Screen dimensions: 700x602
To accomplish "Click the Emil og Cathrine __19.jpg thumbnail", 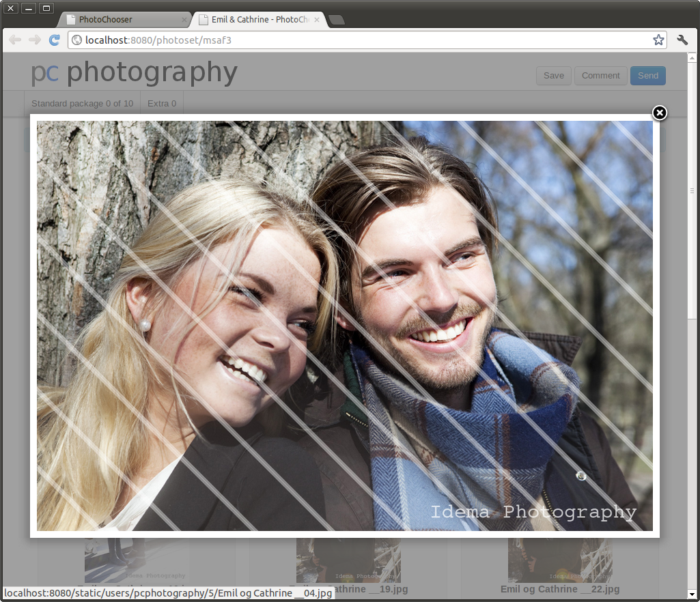I will [x=348, y=561].
